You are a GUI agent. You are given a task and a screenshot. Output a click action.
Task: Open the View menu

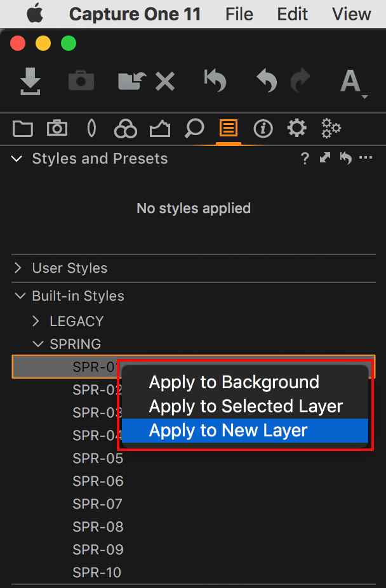pyautogui.click(x=352, y=14)
